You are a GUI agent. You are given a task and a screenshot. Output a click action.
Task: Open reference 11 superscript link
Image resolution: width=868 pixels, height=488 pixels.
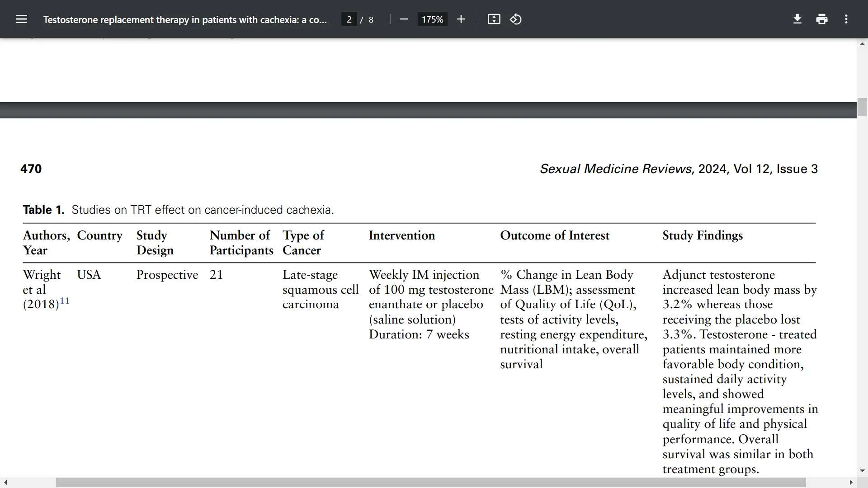(x=65, y=300)
